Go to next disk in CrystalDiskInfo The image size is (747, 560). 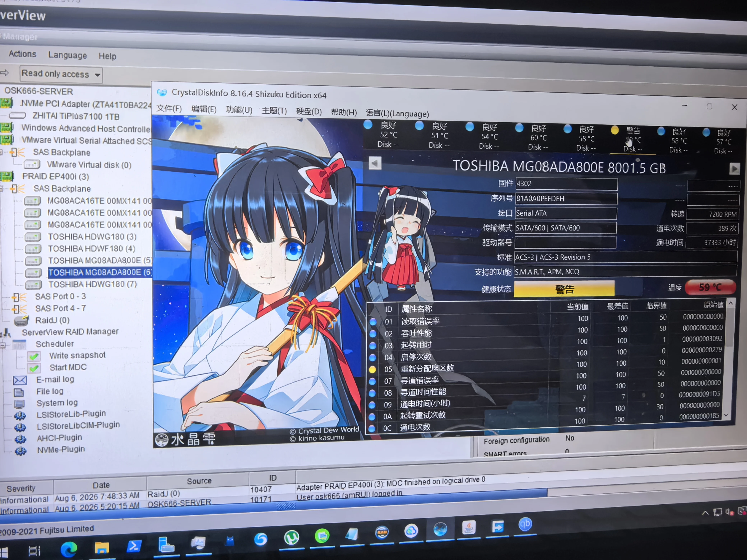coord(734,168)
